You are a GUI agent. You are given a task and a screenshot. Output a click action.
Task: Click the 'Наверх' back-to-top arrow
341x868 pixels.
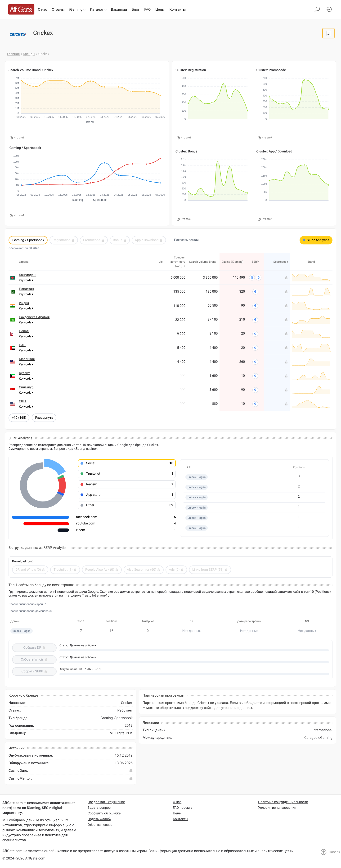tap(323, 852)
